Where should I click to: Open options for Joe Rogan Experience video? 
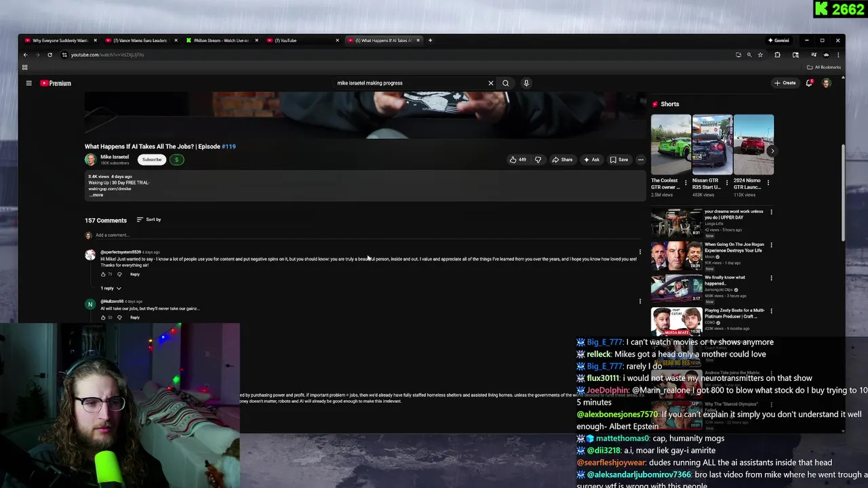tap(771, 245)
